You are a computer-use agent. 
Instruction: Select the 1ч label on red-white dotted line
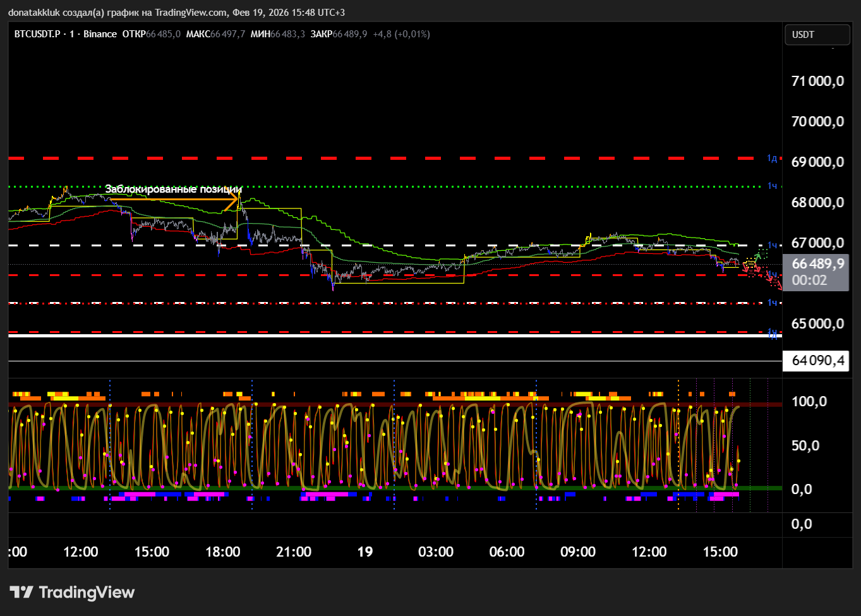[772, 303]
